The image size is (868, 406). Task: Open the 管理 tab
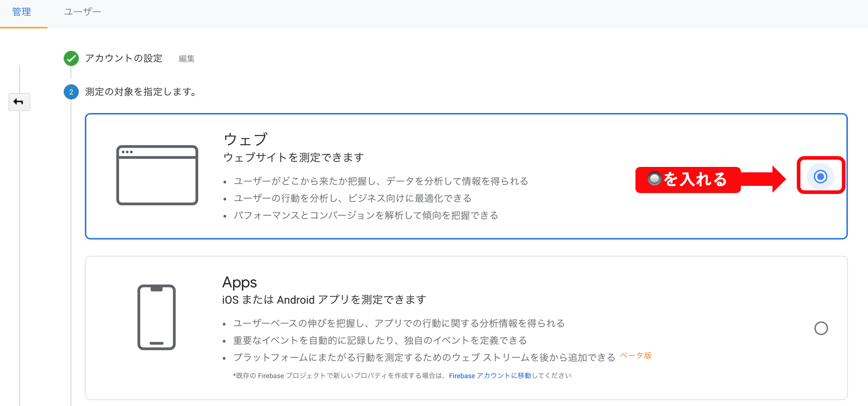[x=22, y=12]
